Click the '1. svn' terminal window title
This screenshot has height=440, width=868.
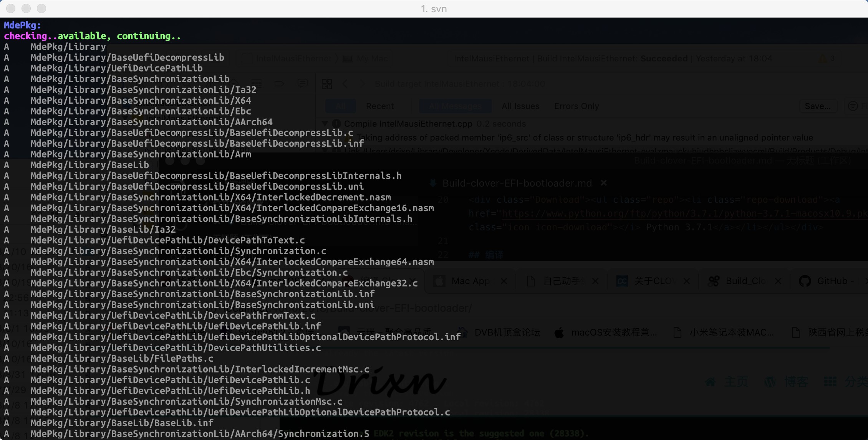pyautogui.click(x=434, y=9)
